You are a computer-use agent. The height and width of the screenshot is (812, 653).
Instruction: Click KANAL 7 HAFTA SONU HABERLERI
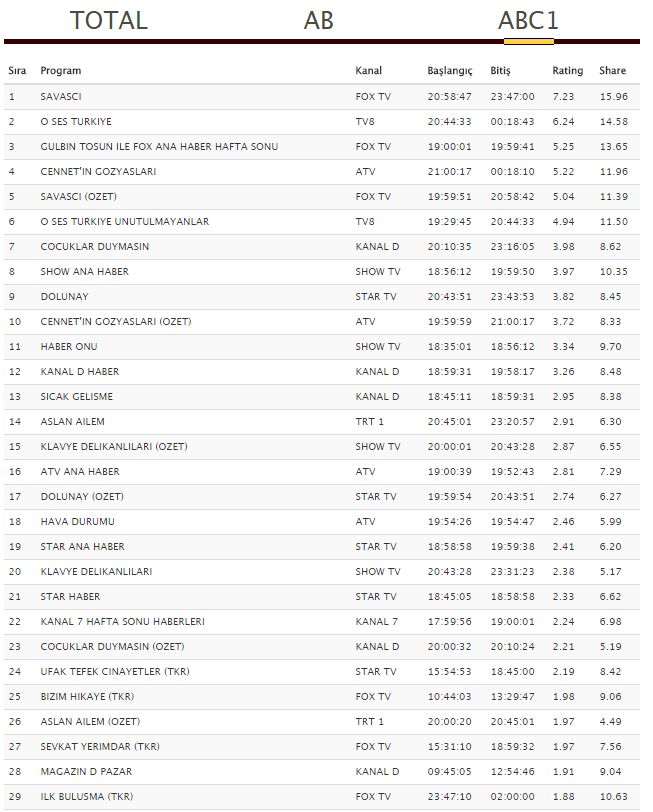pyautogui.click(x=122, y=622)
